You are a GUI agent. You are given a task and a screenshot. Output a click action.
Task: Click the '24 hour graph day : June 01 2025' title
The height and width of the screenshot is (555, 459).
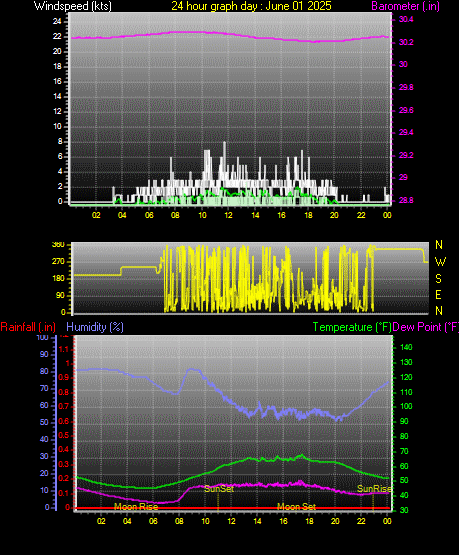click(x=251, y=6)
